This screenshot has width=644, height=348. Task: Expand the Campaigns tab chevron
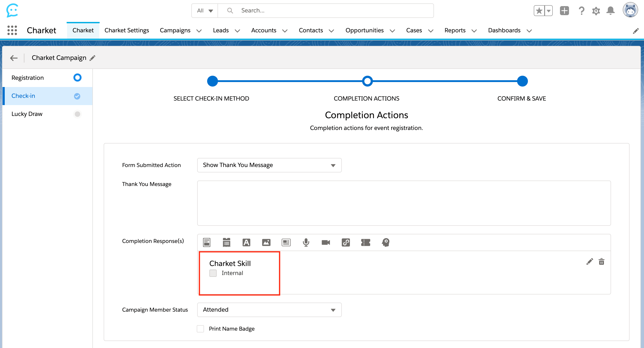(x=199, y=31)
